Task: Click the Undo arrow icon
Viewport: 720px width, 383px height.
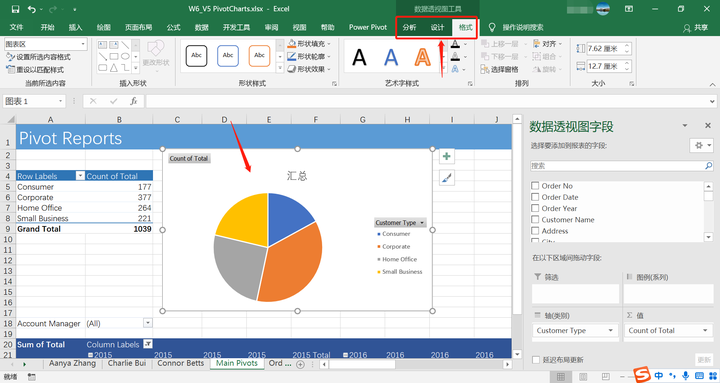Action: 32,9
